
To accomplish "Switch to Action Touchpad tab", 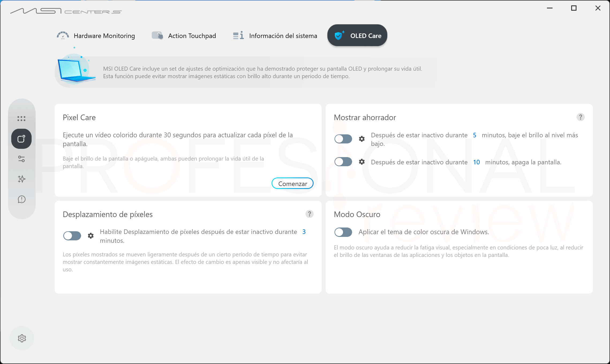I will (x=184, y=36).
